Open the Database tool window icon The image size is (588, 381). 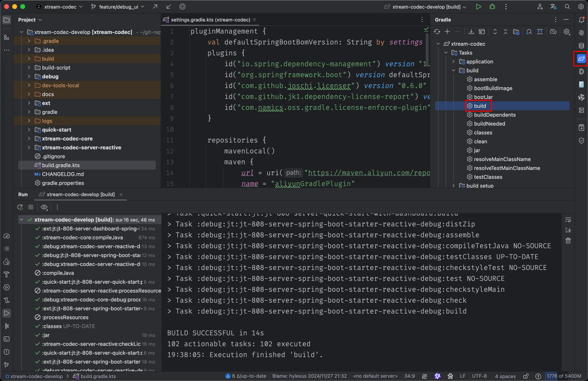pos(581,46)
